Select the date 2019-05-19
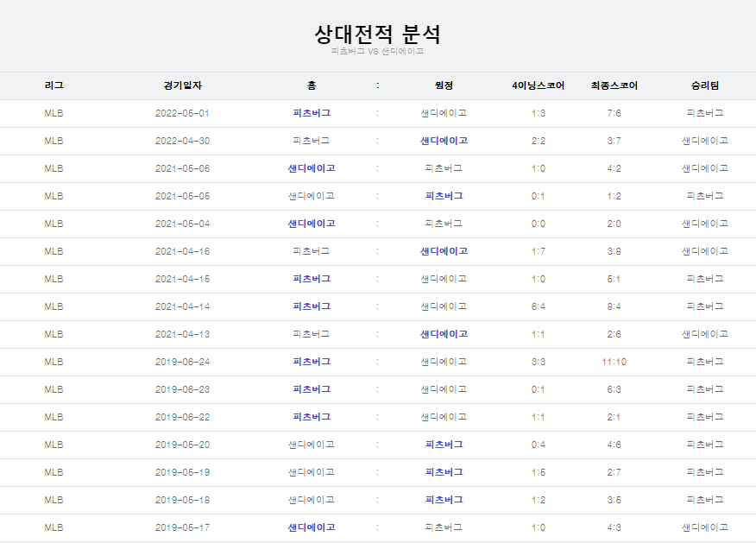 (182, 472)
